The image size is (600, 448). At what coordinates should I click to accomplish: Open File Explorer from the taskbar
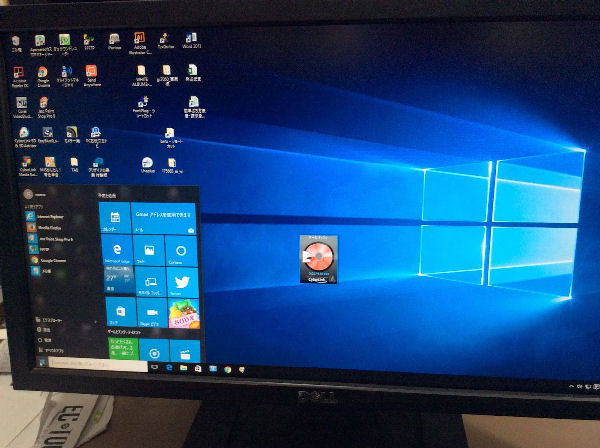(x=183, y=368)
